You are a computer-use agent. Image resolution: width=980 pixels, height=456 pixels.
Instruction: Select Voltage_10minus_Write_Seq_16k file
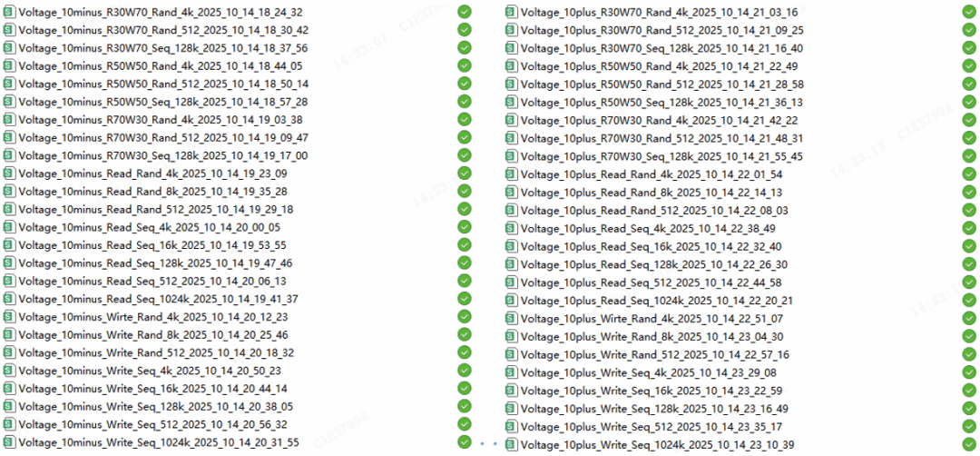pos(153,389)
